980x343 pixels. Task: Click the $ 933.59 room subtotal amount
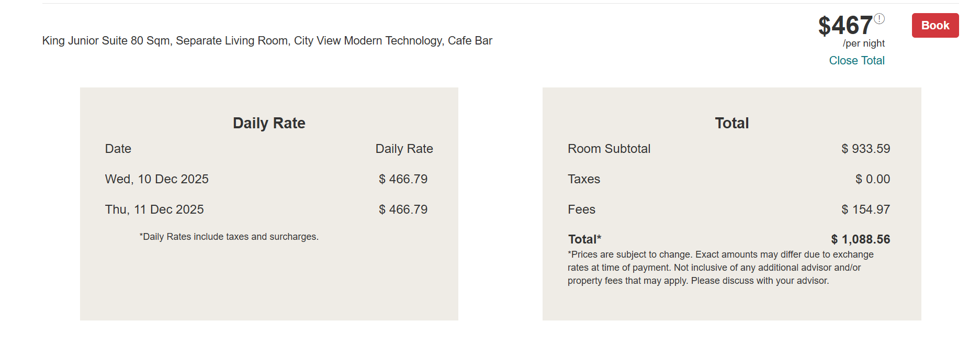pos(865,149)
